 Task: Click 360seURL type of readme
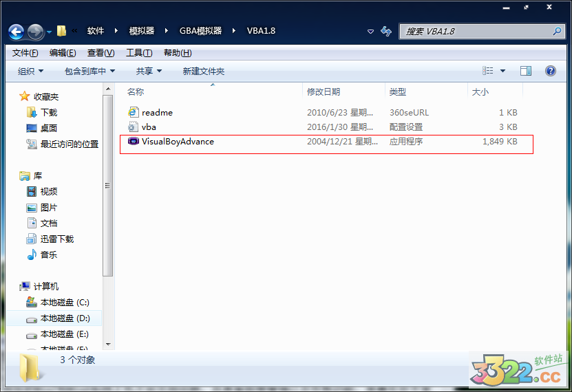[409, 113]
